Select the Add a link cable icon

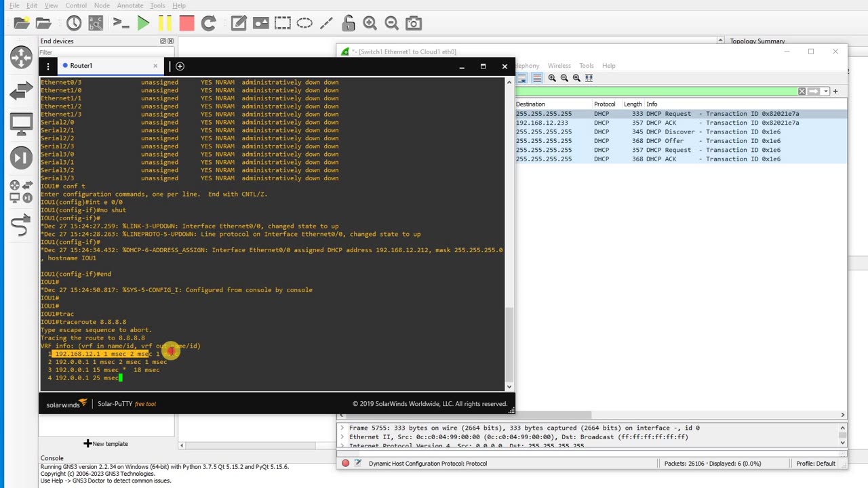[x=21, y=225]
